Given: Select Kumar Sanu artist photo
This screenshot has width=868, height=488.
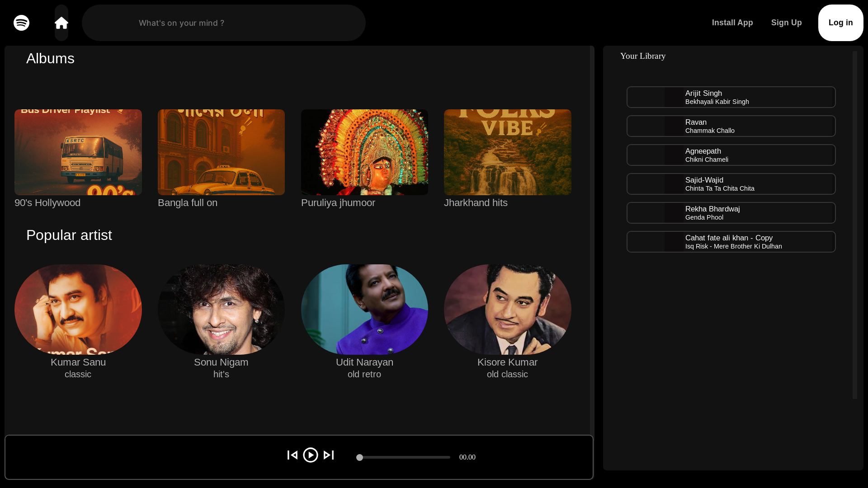Looking at the screenshot, I should [x=78, y=310].
